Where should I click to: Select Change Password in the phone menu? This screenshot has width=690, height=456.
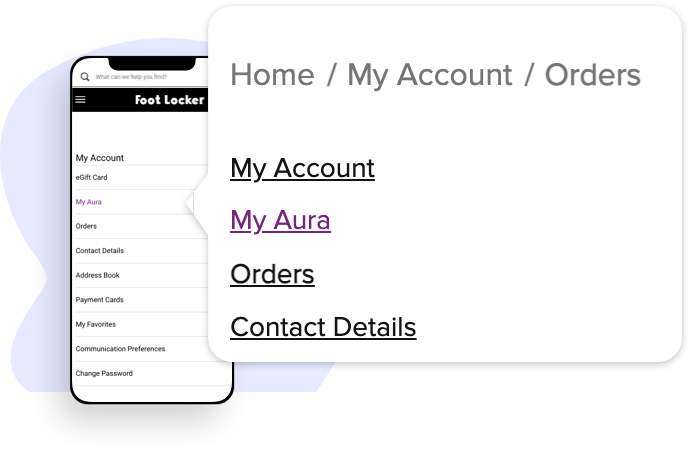tap(104, 373)
